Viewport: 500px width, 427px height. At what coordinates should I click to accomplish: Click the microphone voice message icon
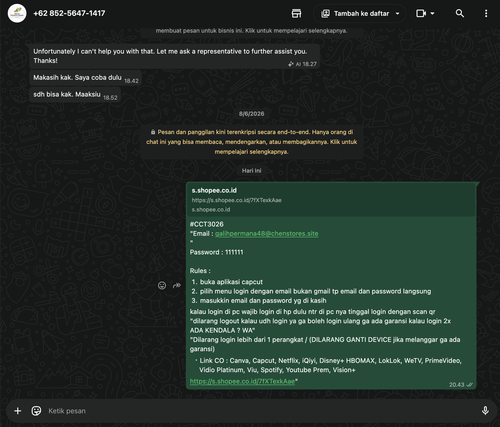click(485, 411)
